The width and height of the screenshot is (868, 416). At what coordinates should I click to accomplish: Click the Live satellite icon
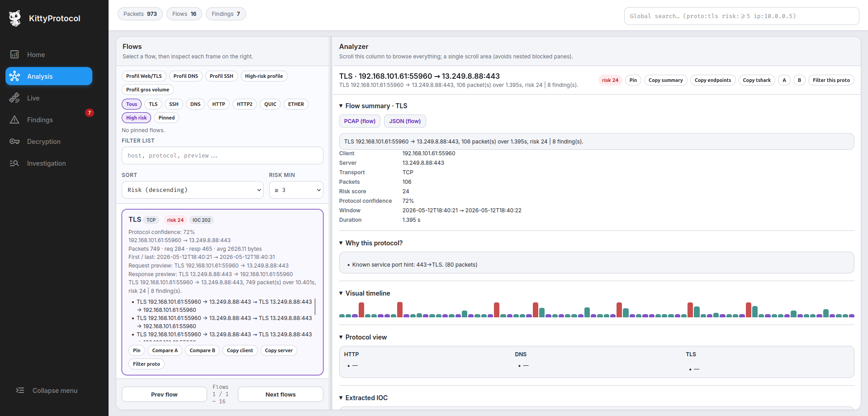click(x=14, y=98)
